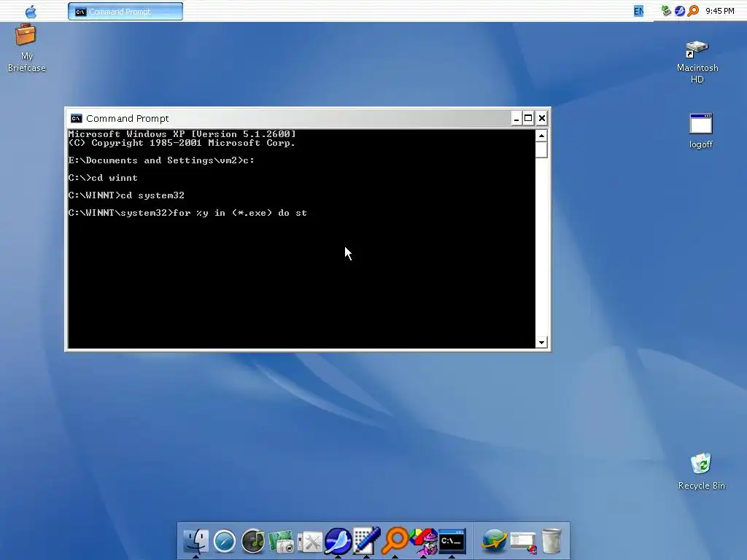Click the Command Prompt title bar text
The width and height of the screenshot is (747, 560).
pyautogui.click(x=127, y=119)
